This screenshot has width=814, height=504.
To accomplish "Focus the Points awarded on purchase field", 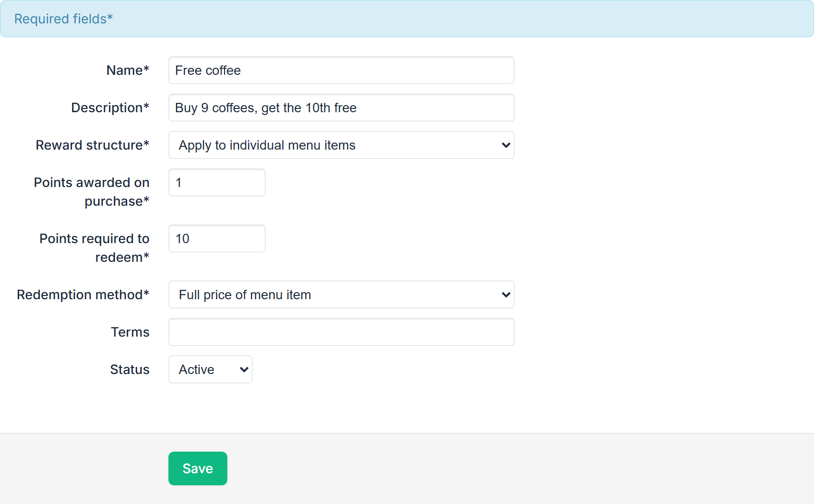I will (217, 182).
